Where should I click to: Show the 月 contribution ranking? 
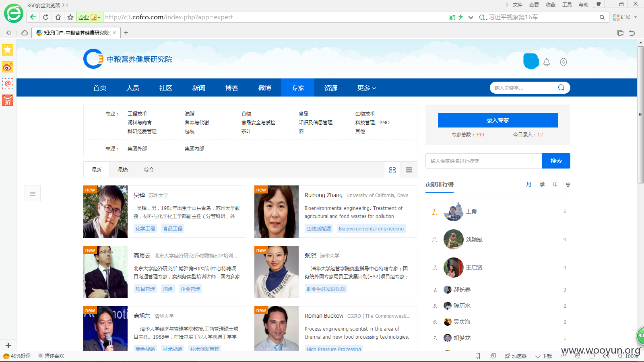[x=529, y=184]
